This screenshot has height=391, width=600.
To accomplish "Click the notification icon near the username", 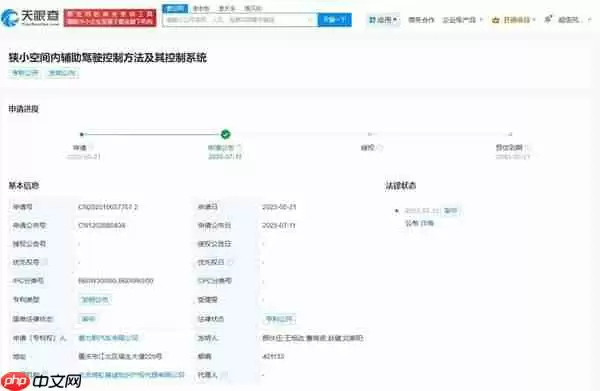I will click(548, 18).
